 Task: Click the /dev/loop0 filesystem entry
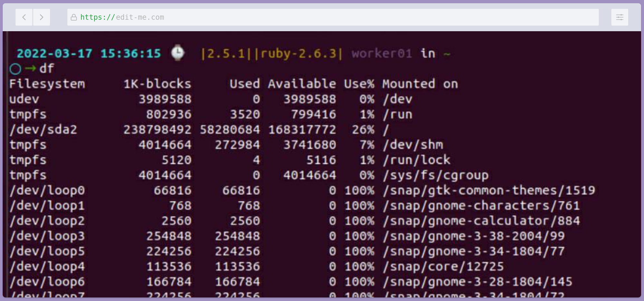pos(47,190)
